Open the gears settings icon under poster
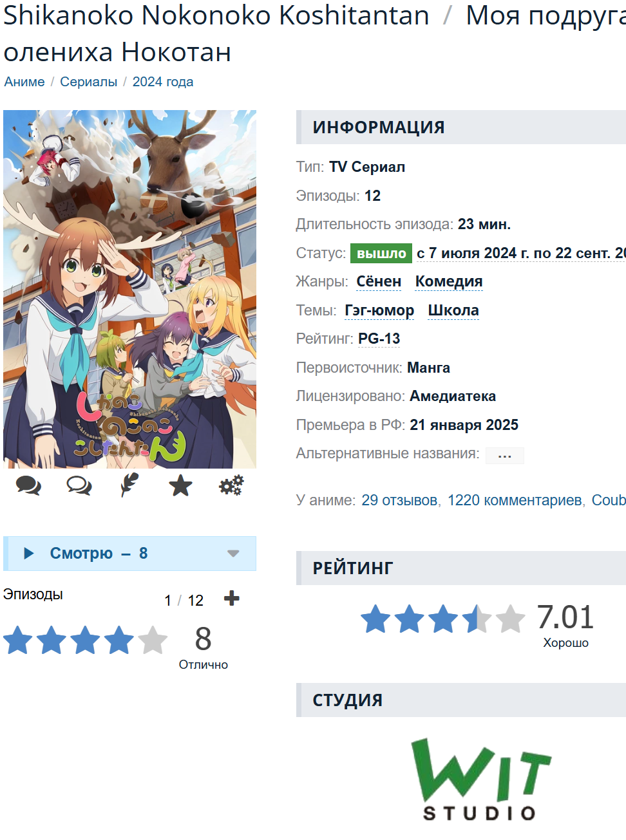Screen dimensions: 626x840 click(x=231, y=485)
